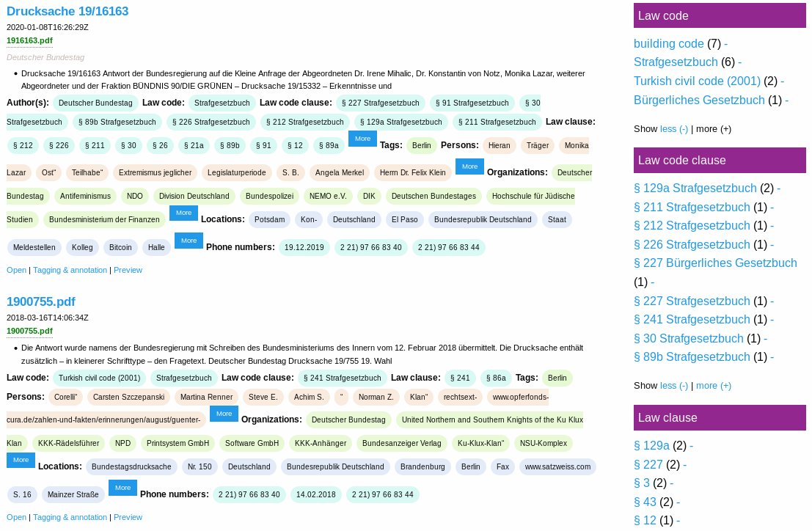812x531 pixels.
Task: Open Tagging & annotation for first document
Action: point(70,270)
